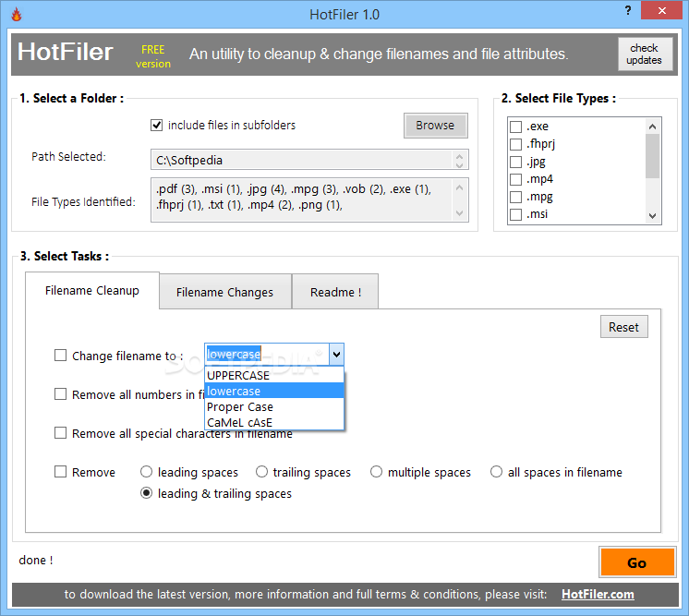Click the HotFiler flame icon in title bar
The image size is (689, 616).
[x=17, y=14]
